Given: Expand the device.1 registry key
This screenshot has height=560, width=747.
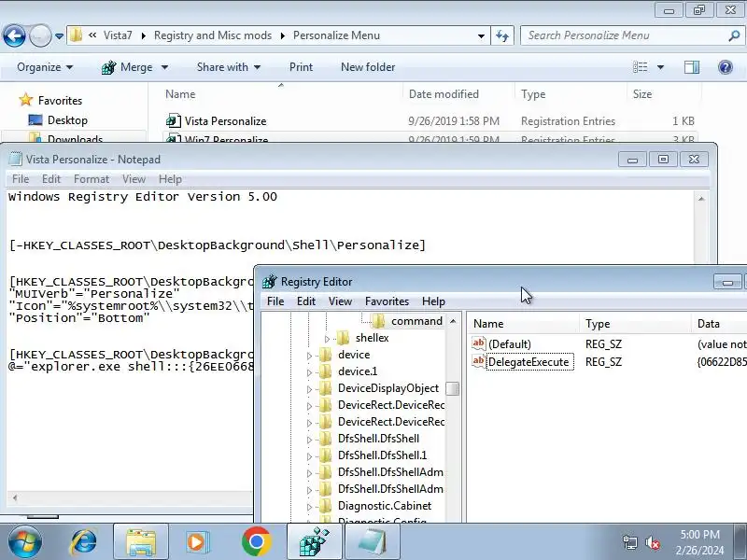Looking at the screenshot, I should [x=310, y=372].
